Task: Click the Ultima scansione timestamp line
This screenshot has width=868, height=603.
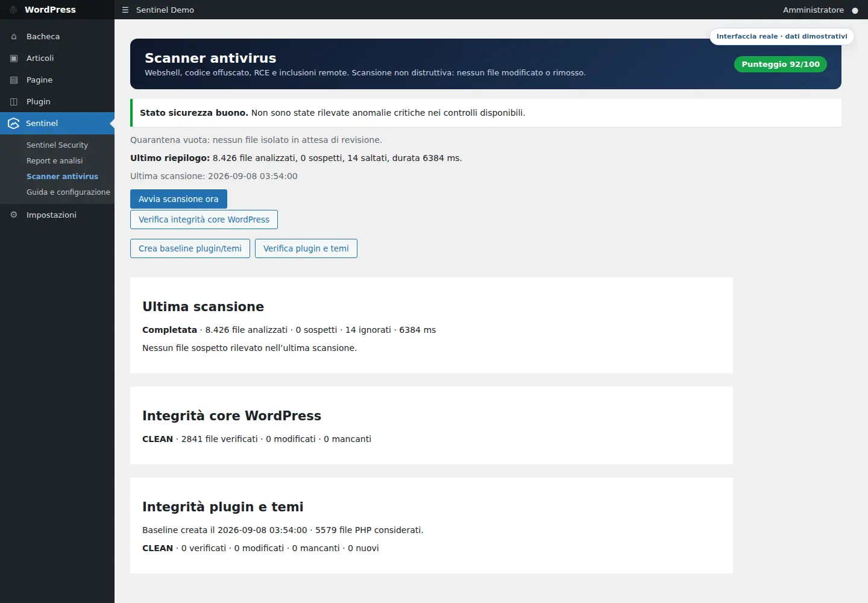Action: coord(214,176)
